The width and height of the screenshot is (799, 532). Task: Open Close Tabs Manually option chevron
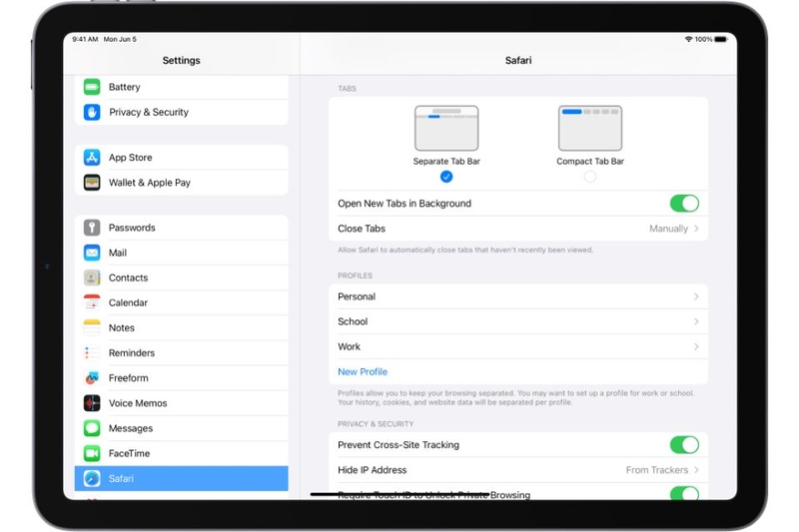click(696, 229)
